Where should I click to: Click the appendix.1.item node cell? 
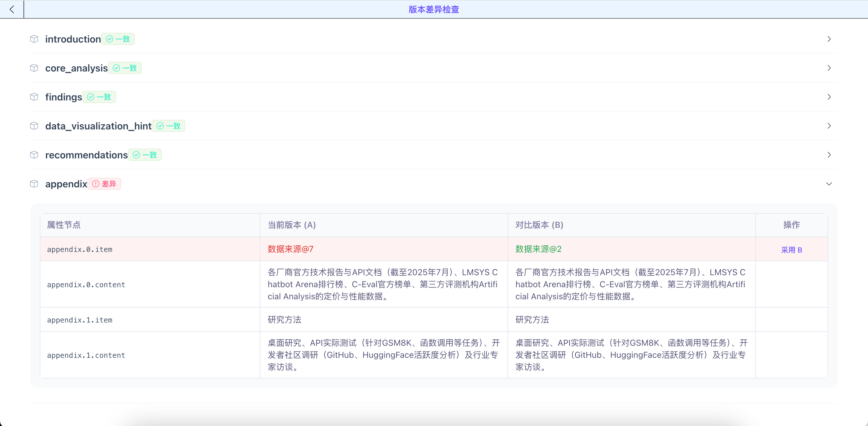(x=150, y=320)
